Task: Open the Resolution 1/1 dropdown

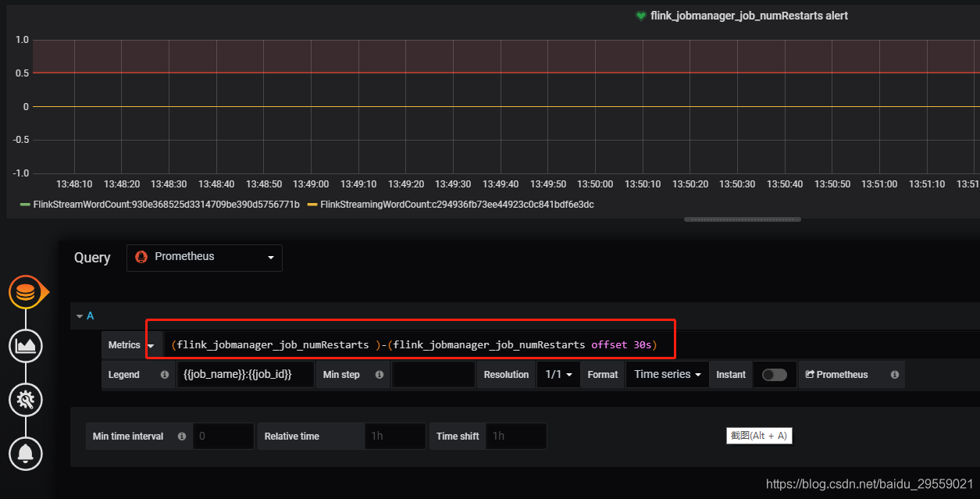Action: tap(558, 374)
